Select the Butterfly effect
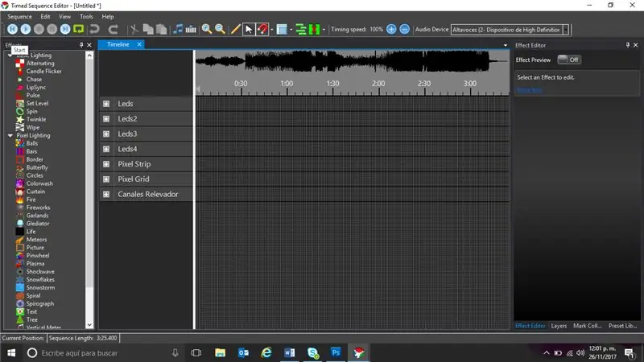The width and height of the screenshot is (644, 362). coord(37,167)
